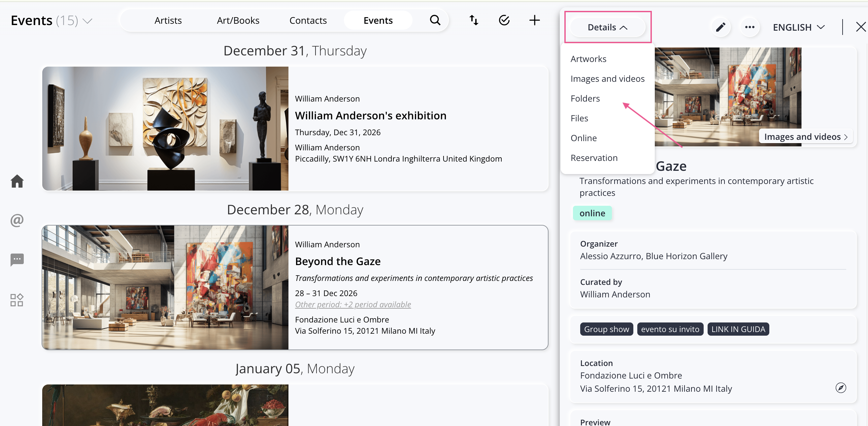Choose Folders in the dropdown menu

point(585,98)
